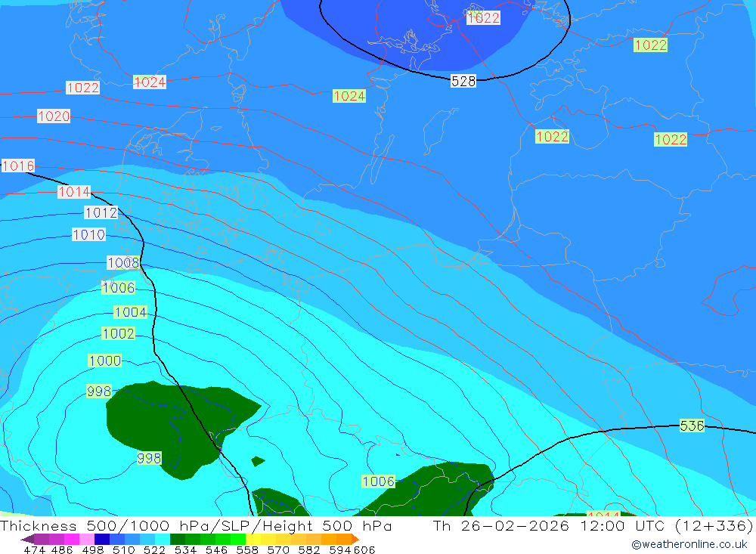
Task: Click the orange arrow tip of legend
Action: click(x=355, y=539)
